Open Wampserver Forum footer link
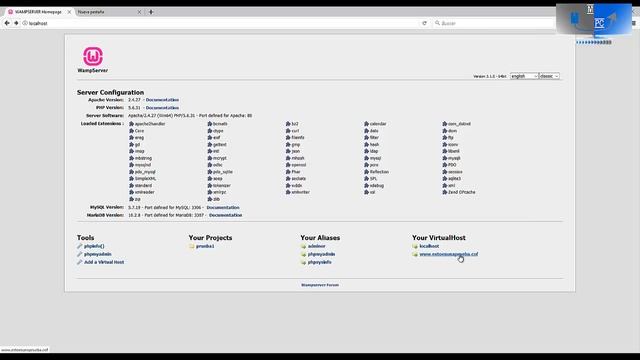The image size is (640, 360). click(320, 285)
